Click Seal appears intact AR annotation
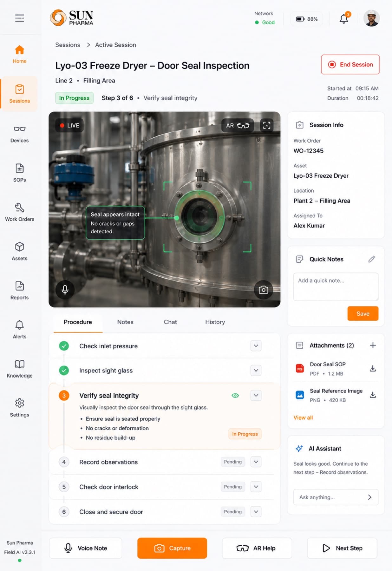392x571 pixels. coord(115,223)
